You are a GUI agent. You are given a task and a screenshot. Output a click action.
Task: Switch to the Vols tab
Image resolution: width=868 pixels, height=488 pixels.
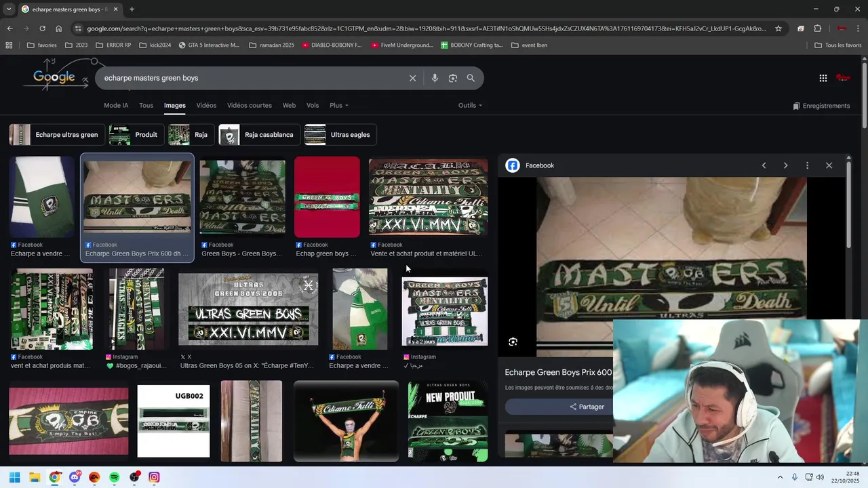coord(313,106)
